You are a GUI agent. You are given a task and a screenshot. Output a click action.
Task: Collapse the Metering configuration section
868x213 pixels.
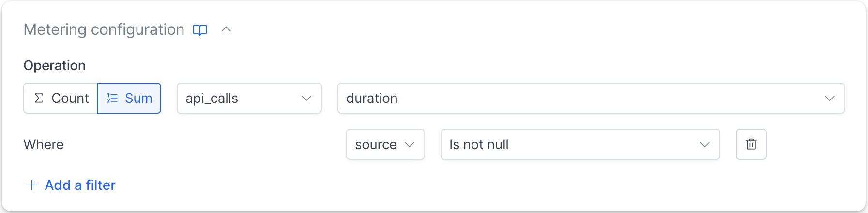pos(226,29)
